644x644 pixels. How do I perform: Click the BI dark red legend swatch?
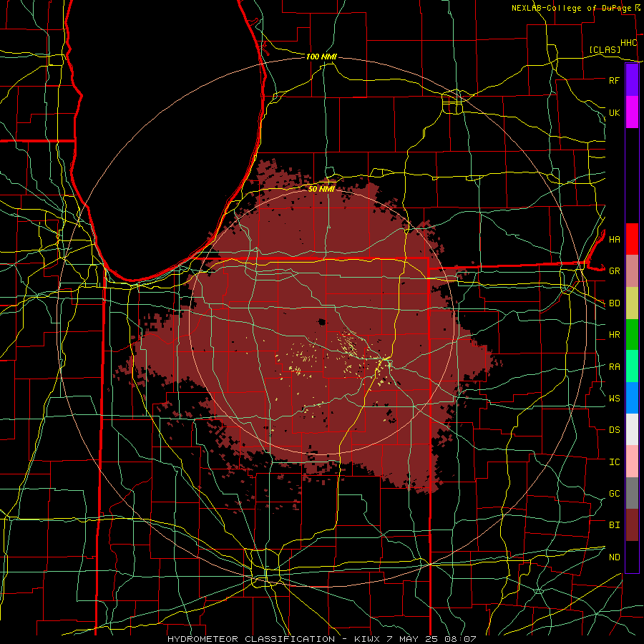(632, 525)
